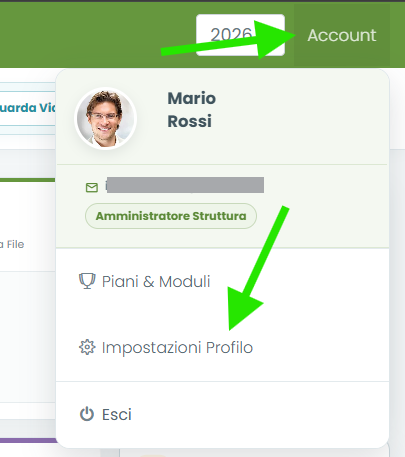The width and height of the screenshot is (405, 457).
Task: Click the green header bar left of 2026
Action: click(x=97, y=35)
